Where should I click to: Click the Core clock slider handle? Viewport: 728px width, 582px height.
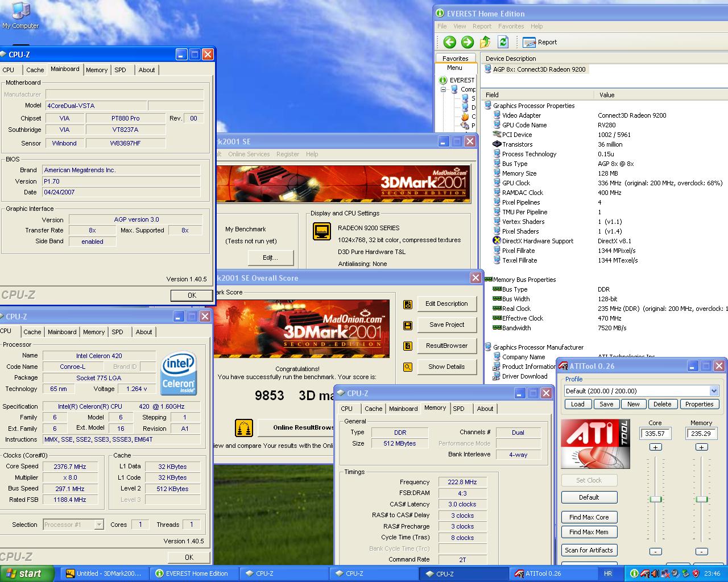pos(656,499)
